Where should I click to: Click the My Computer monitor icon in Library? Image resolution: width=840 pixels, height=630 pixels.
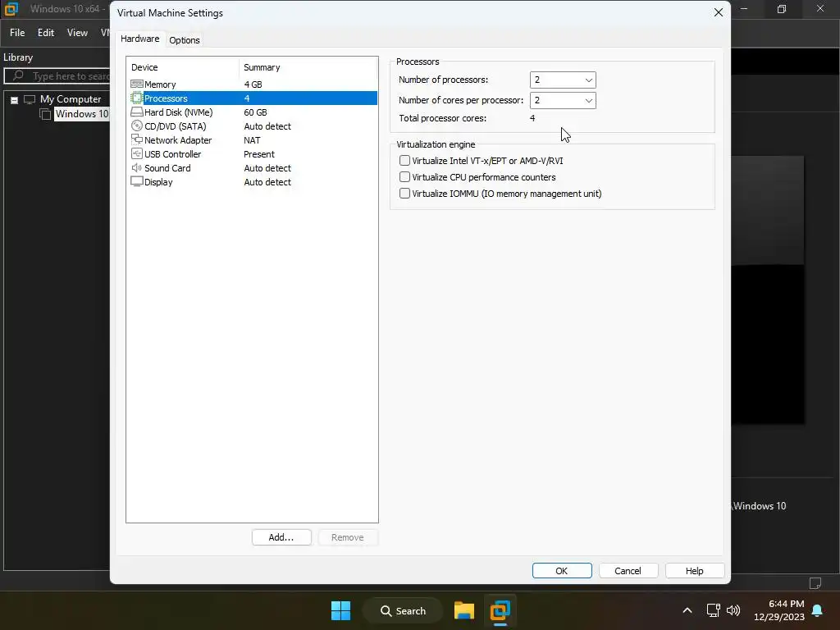point(30,99)
